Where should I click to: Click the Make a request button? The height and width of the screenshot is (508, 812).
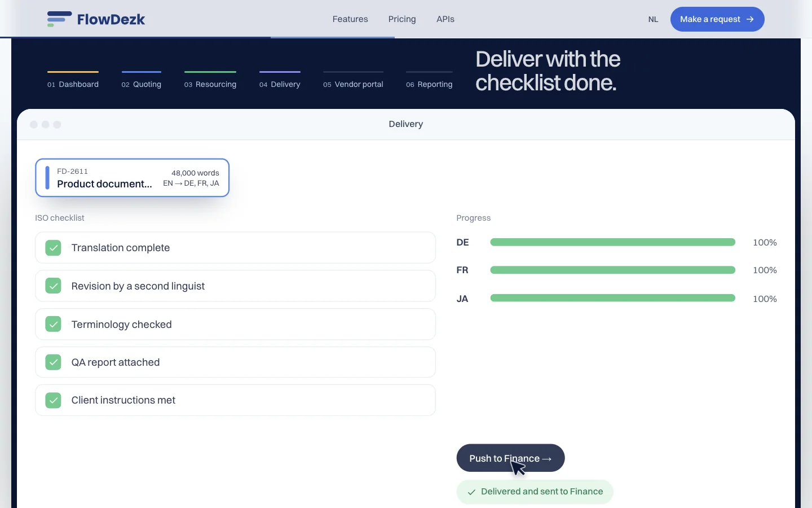tap(717, 19)
